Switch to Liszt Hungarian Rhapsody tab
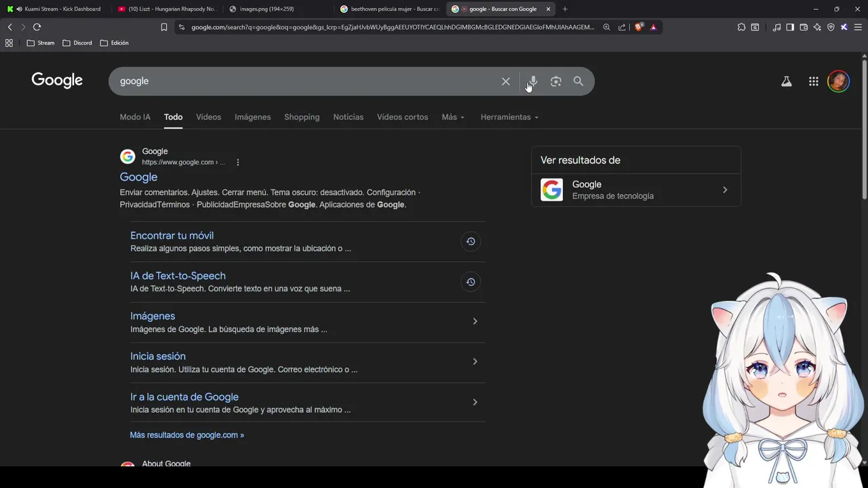The image size is (868, 488). (167, 9)
